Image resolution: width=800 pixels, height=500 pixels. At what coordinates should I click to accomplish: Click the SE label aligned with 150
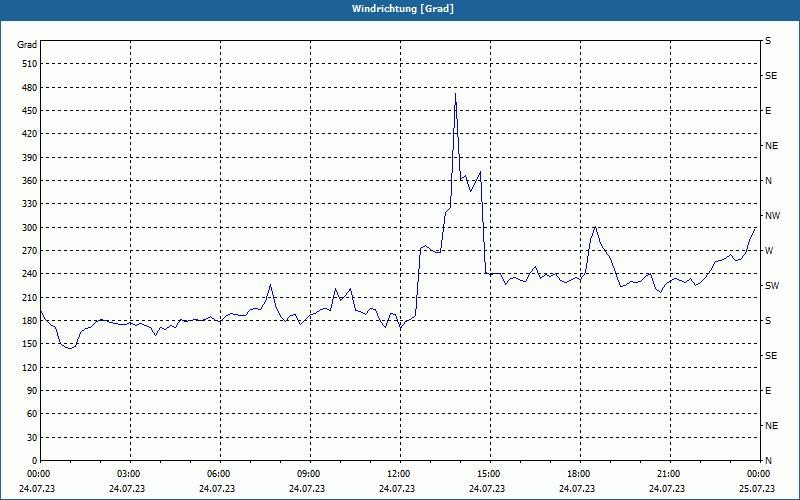(x=771, y=356)
